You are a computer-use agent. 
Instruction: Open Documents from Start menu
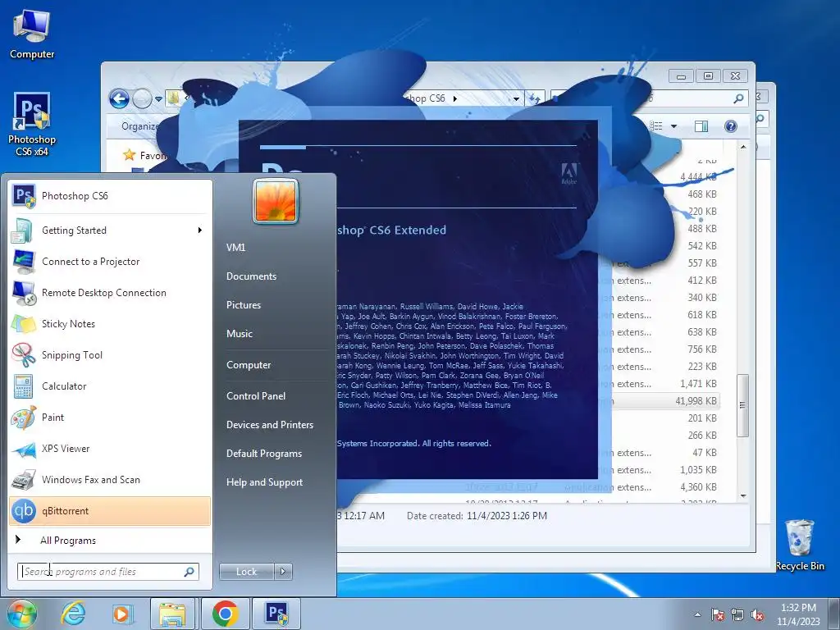coord(251,276)
